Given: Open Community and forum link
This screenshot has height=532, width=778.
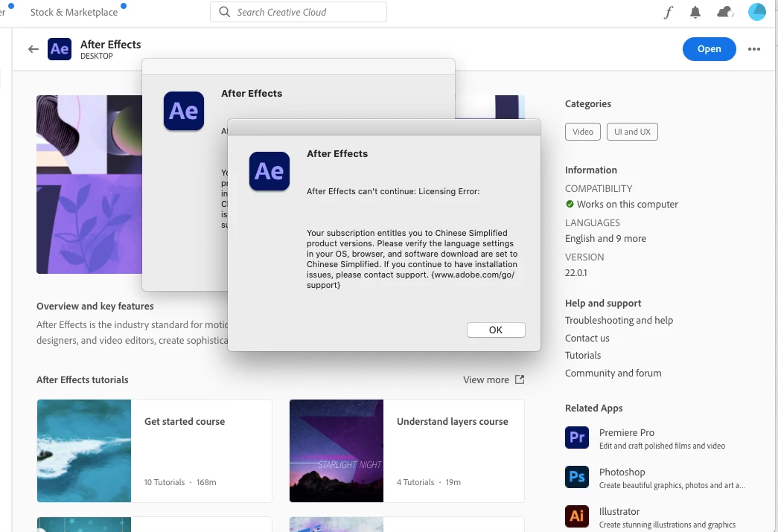Looking at the screenshot, I should coord(613,374).
